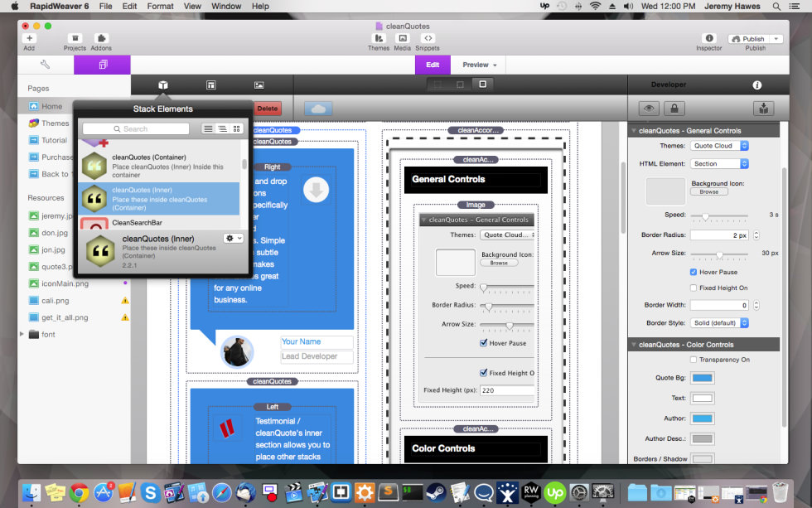812x508 pixels.
Task: Click the lock icon in Developer panel
Action: click(x=674, y=109)
